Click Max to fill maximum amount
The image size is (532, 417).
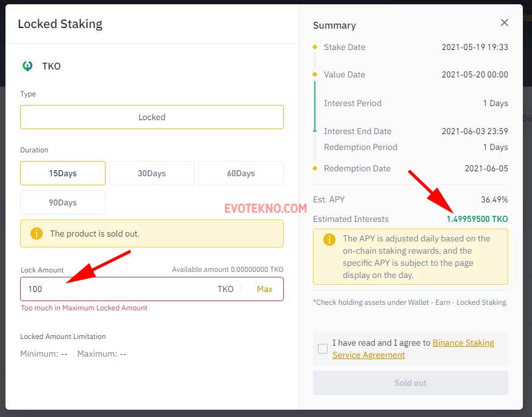(x=265, y=289)
